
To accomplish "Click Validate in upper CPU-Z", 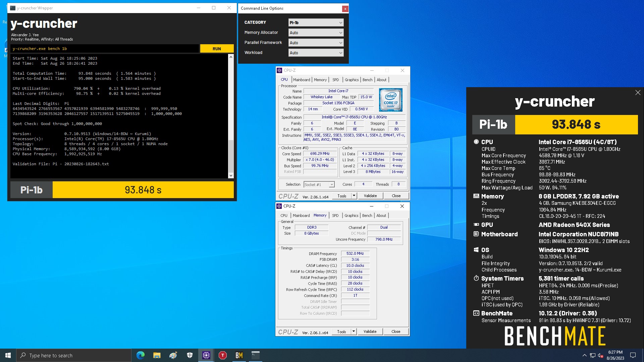I will 370,196.
